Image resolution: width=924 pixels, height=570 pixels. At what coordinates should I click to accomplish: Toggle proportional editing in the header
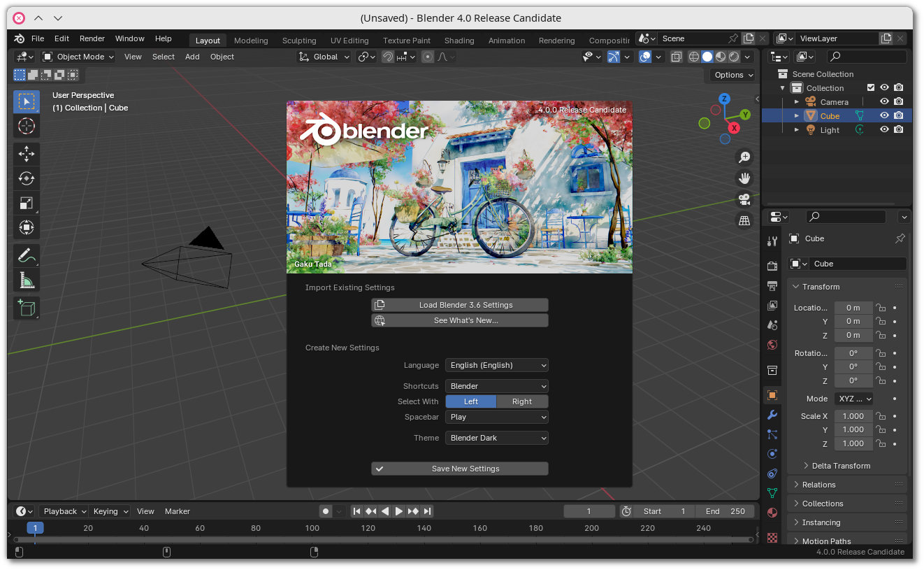[x=428, y=57]
